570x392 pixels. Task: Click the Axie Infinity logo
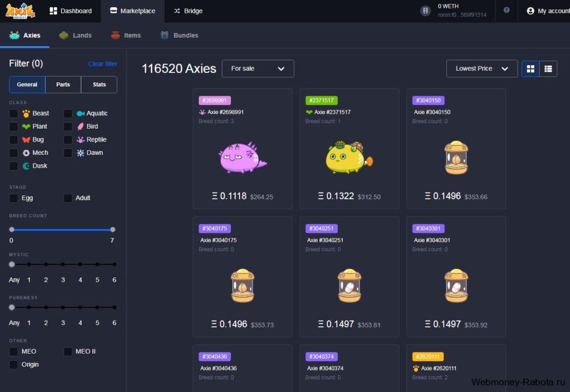coord(21,11)
